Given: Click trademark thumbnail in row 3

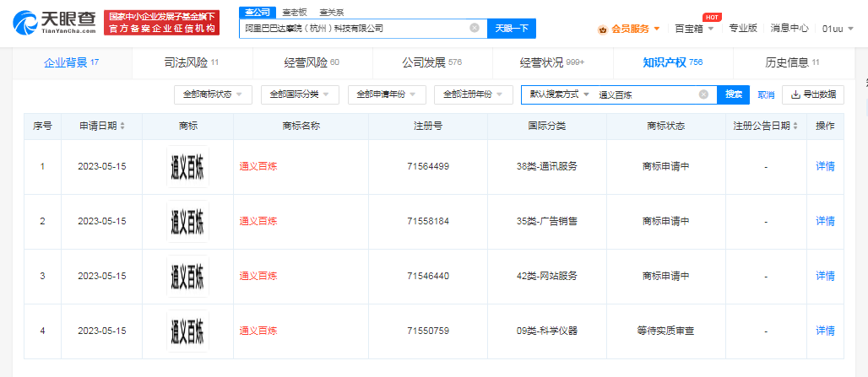Looking at the screenshot, I should (x=187, y=276).
